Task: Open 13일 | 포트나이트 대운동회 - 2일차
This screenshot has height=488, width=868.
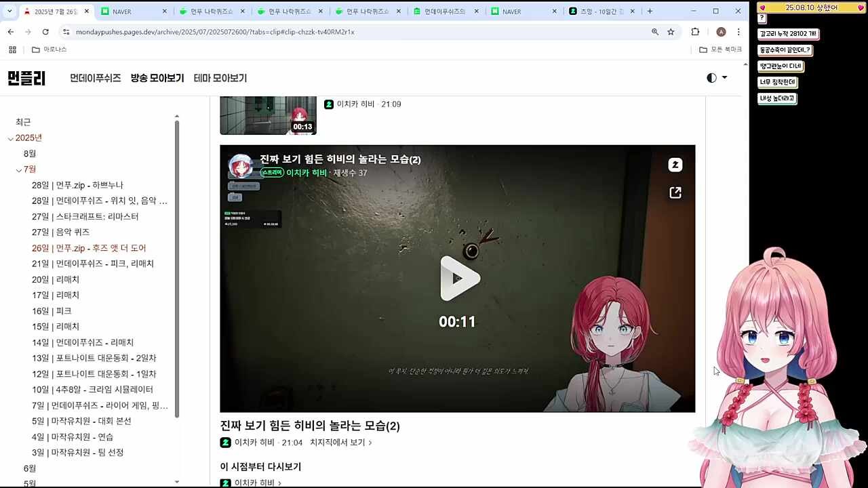Action: 94,358
